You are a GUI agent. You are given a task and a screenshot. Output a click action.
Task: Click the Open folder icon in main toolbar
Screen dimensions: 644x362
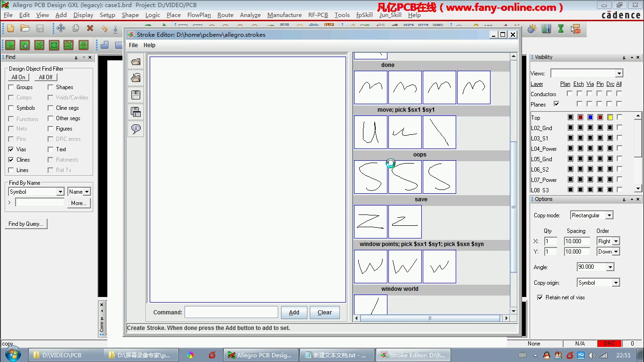coord(25,28)
